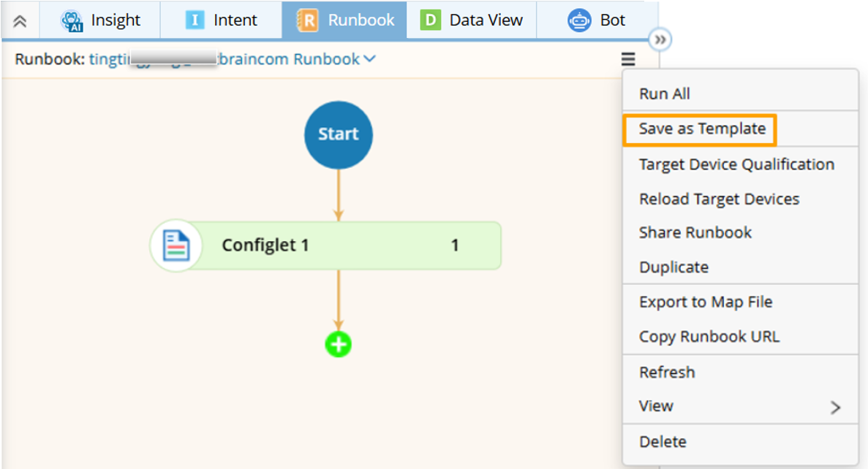The width and height of the screenshot is (868, 469).
Task: Click Delete in the menu
Action: tap(663, 441)
